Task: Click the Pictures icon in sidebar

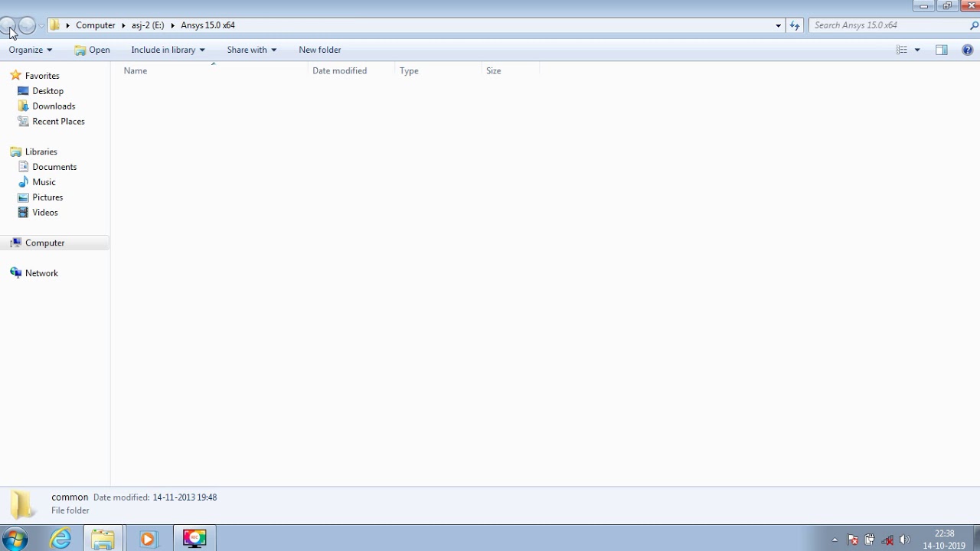Action: (23, 197)
